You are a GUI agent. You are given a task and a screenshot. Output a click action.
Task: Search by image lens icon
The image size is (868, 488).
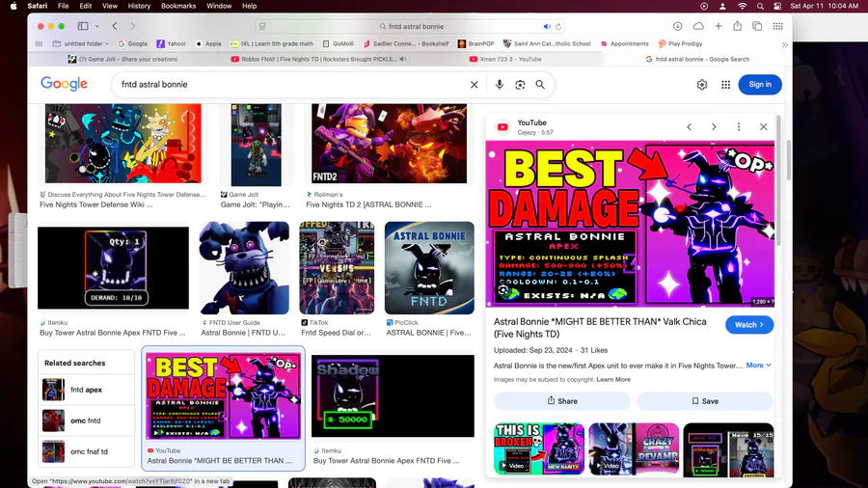pyautogui.click(x=520, y=85)
